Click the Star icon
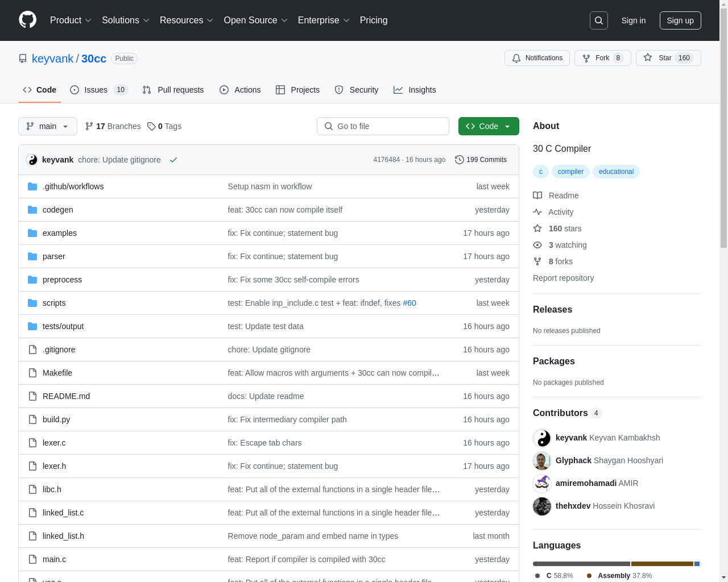The width and height of the screenshot is (728, 582). point(648,58)
